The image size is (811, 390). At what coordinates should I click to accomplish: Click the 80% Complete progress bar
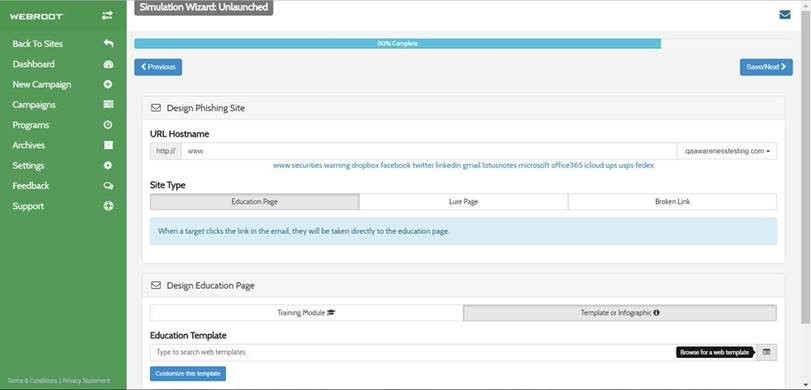click(398, 43)
